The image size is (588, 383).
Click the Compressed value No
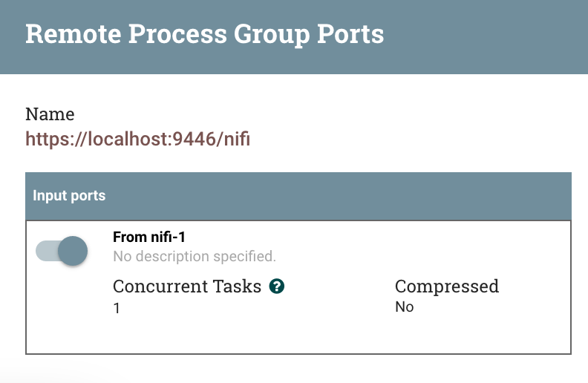click(x=404, y=307)
